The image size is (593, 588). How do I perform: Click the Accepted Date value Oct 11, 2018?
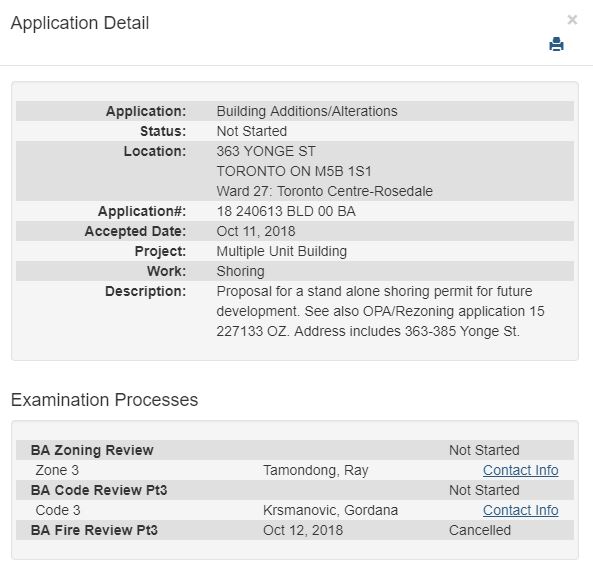[x=256, y=231]
